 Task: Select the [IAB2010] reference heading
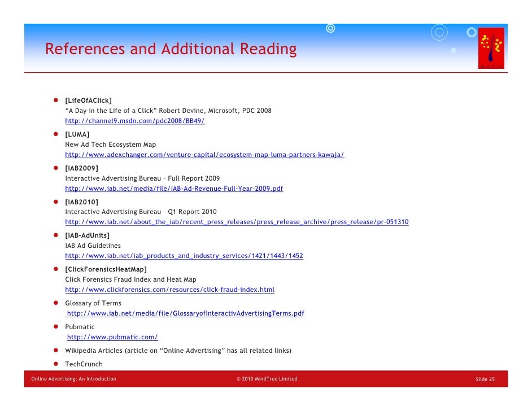81,202
